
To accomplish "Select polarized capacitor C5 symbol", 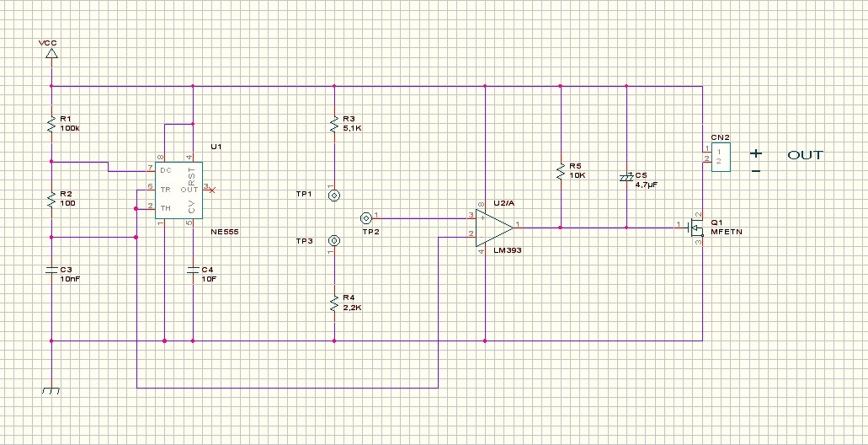I will coord(626,177).
